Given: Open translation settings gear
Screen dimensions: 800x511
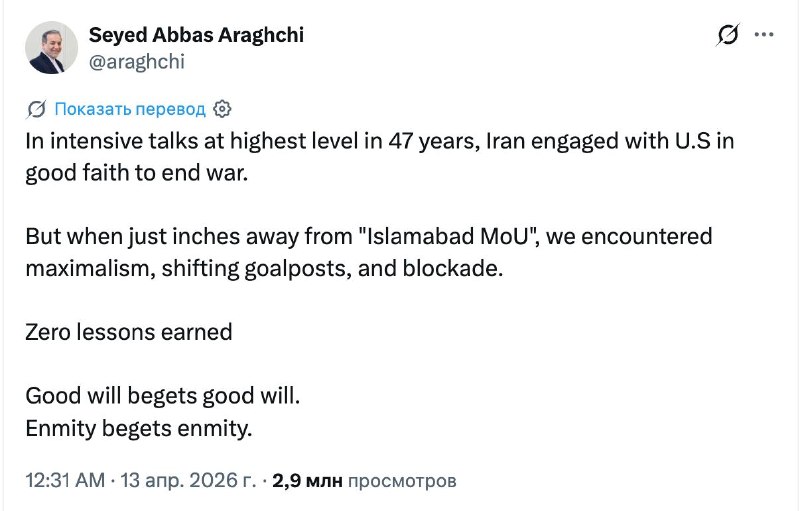Looking at the screenshot, I should [223, 108].
